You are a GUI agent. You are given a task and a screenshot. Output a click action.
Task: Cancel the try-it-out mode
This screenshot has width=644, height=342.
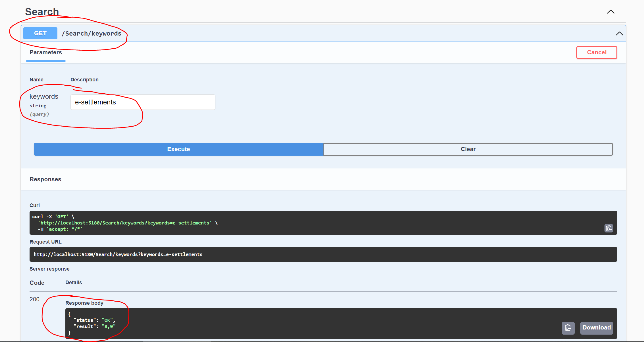tap(597, 52)
